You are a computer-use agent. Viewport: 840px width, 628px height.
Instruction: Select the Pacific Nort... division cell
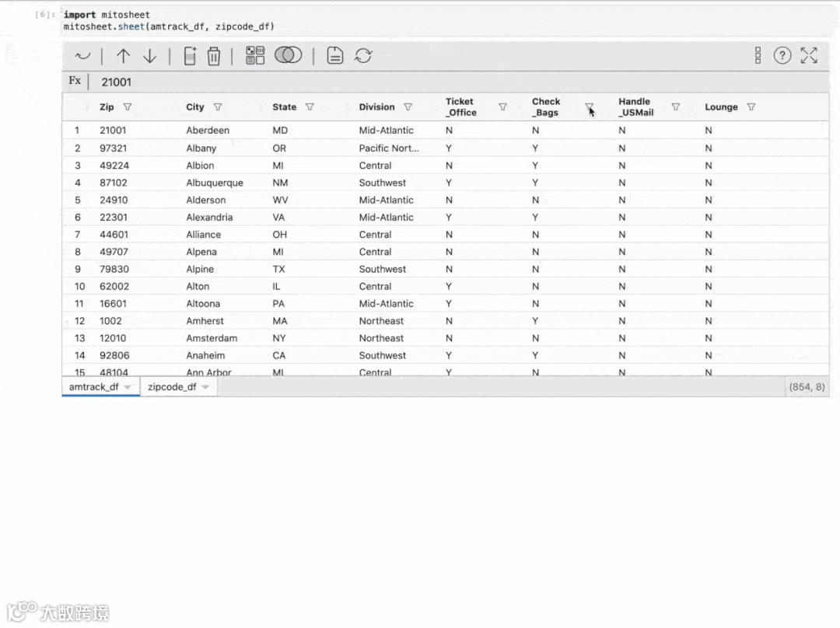(x=389, y=148)
